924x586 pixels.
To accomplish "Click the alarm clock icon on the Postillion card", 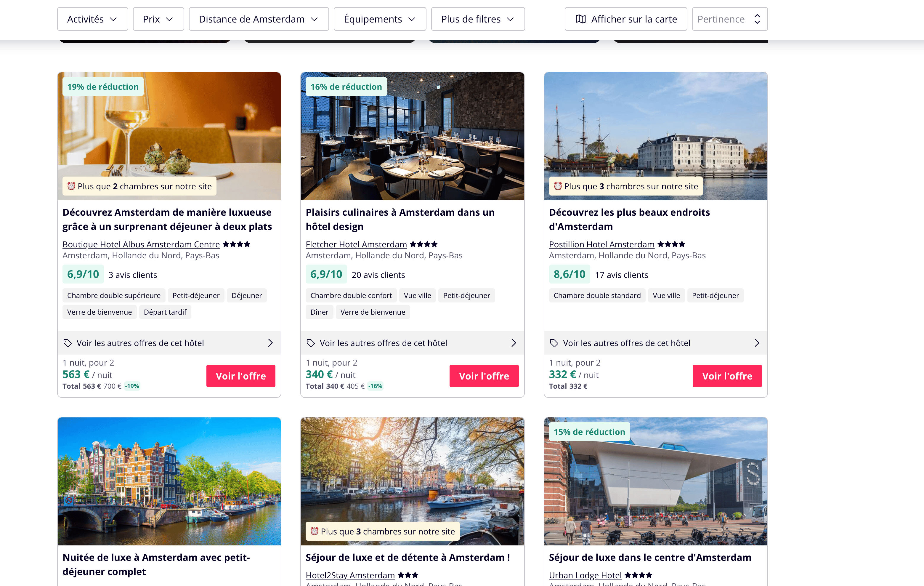I will tap(558, 186).
